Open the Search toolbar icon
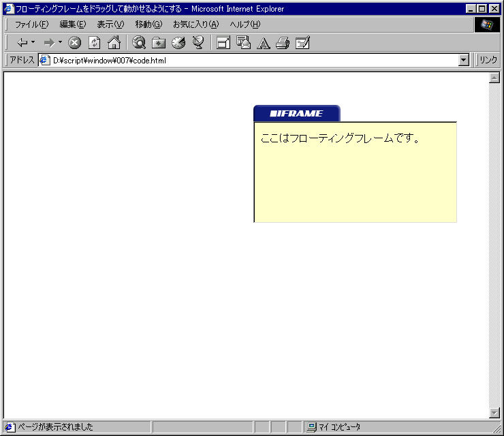This screenshot has height=436, width=504. 139,42
